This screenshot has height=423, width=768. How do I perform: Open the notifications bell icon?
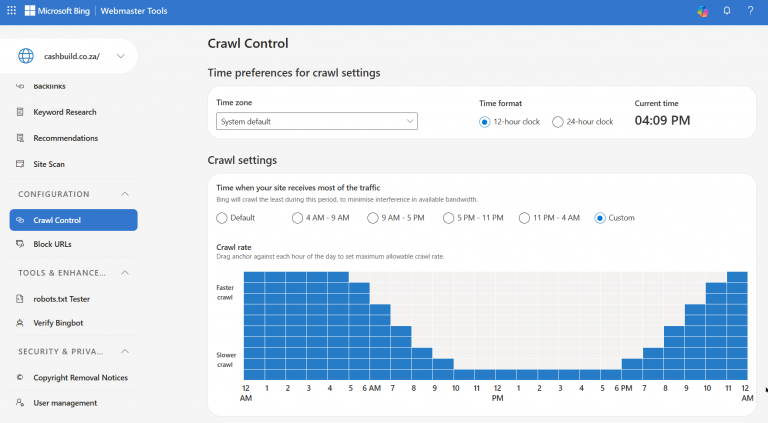pos(727,11)
